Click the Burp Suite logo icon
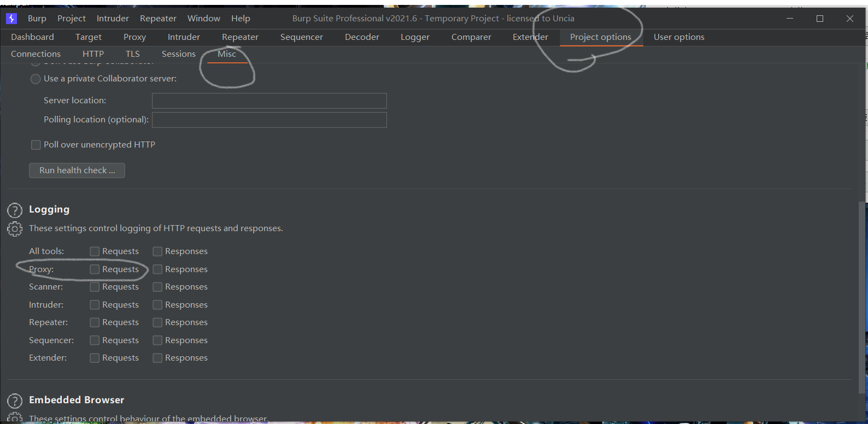The height and width of the screenshot is (424, 868). [x=11, y=19]
